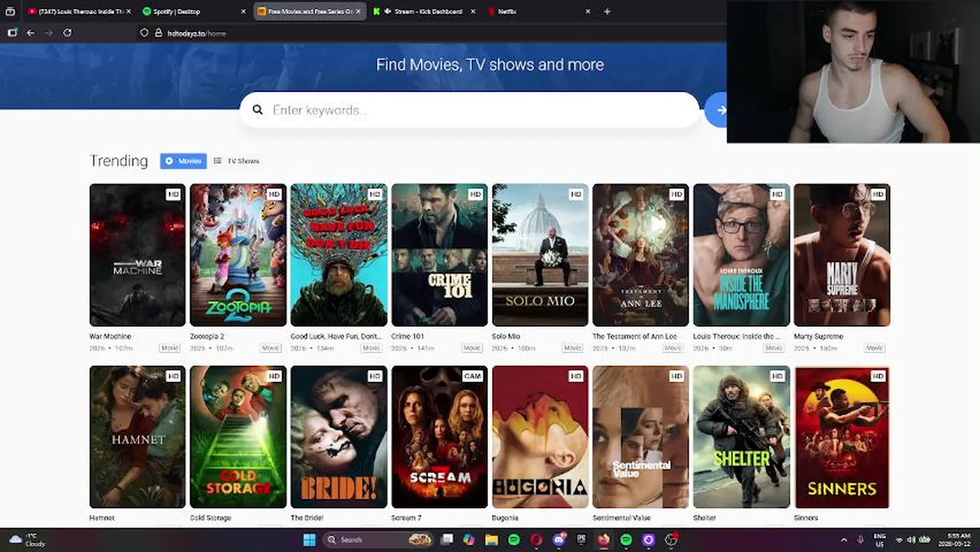Screen dimensions: 980x552
Task: Open the Cold Storage poster
Action: (x=238, y=437)
